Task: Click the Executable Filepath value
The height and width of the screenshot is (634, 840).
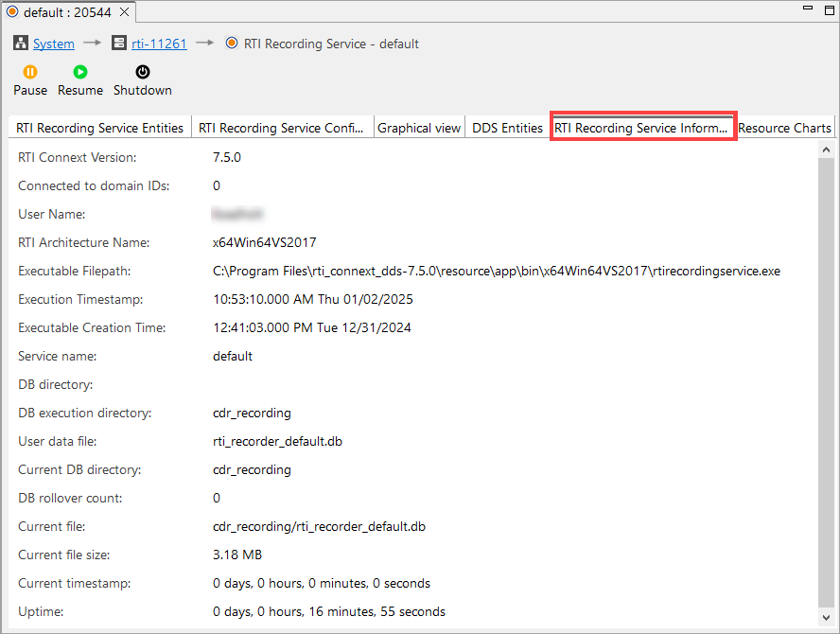Action: [497, 272]
